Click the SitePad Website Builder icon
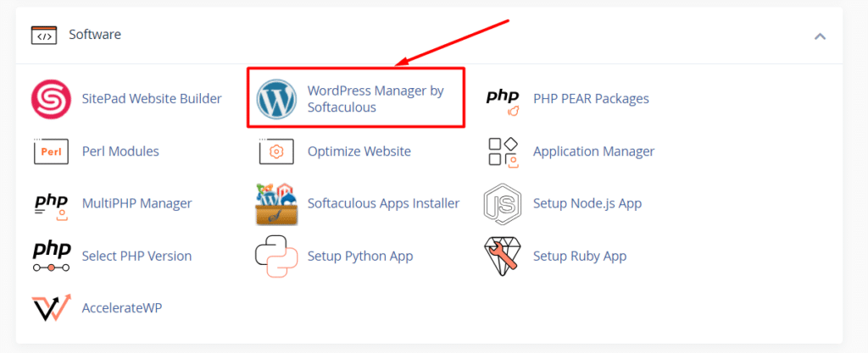The width and height of the screenshot is (868, 353). [51, 99]
